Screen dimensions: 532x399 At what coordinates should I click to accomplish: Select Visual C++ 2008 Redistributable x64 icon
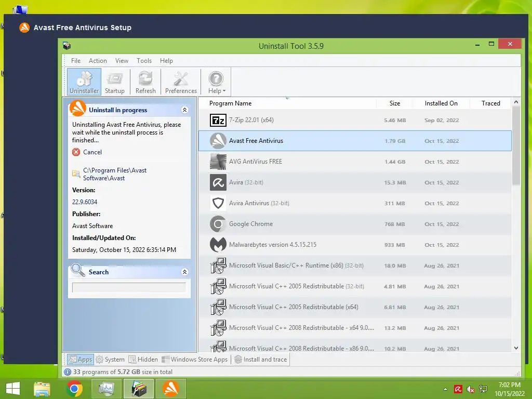pos(218,328)
